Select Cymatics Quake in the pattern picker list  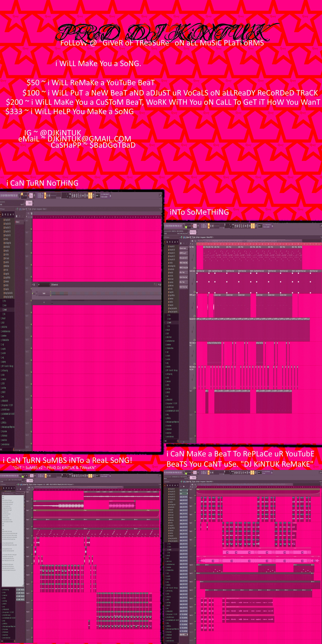183,248
